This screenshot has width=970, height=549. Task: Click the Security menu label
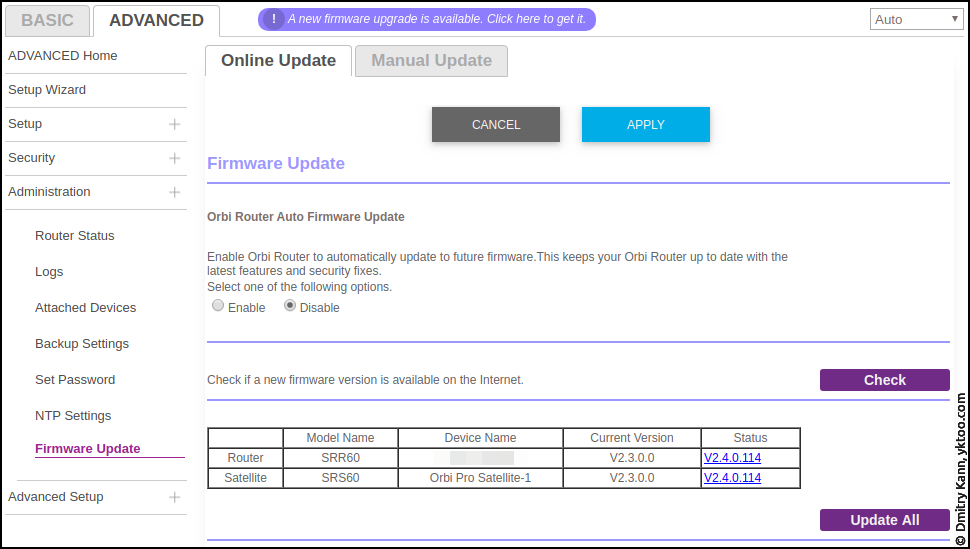pos(32,158)
